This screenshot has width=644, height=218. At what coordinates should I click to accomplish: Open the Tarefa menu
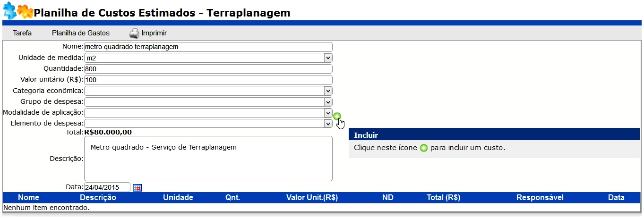point(22,33)
